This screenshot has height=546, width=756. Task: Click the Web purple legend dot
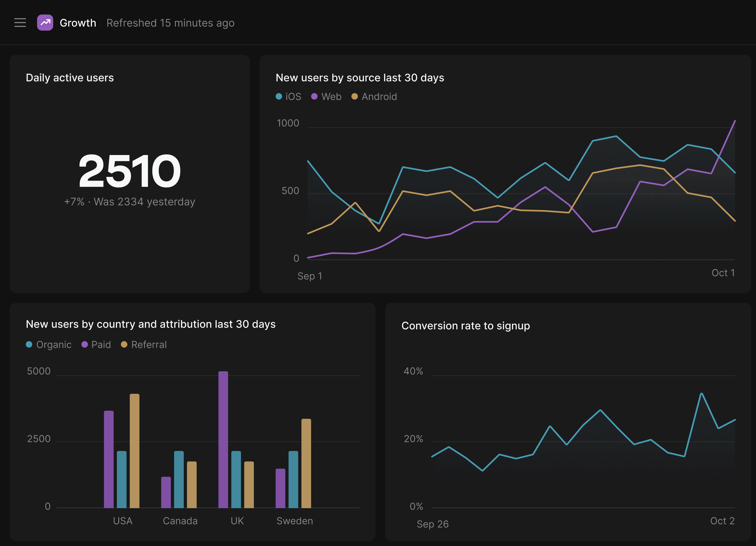point(314,97)
